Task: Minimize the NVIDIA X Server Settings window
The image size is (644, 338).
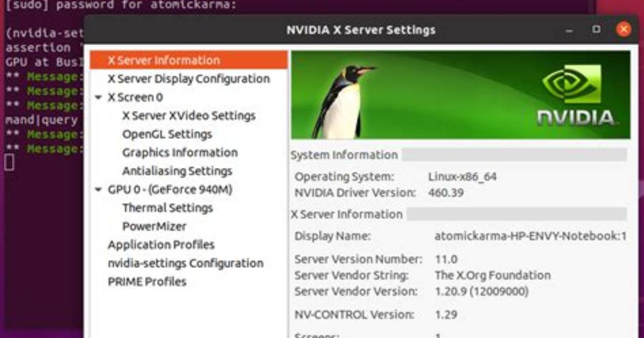Action: (x=569, y=30)
